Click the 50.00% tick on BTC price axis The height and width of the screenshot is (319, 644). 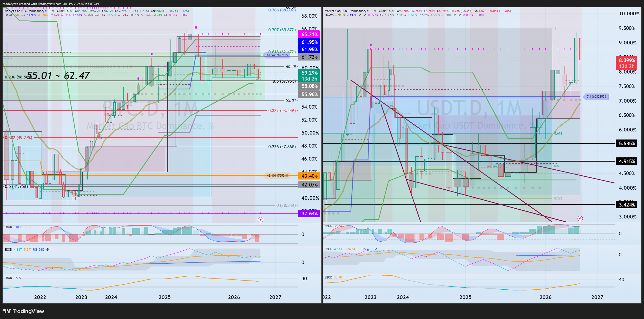[310, 133]
